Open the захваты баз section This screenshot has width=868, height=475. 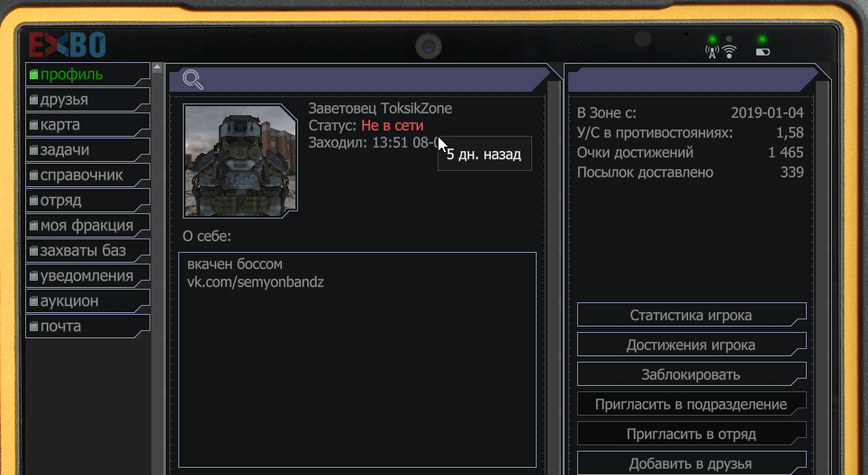(87, 250)
